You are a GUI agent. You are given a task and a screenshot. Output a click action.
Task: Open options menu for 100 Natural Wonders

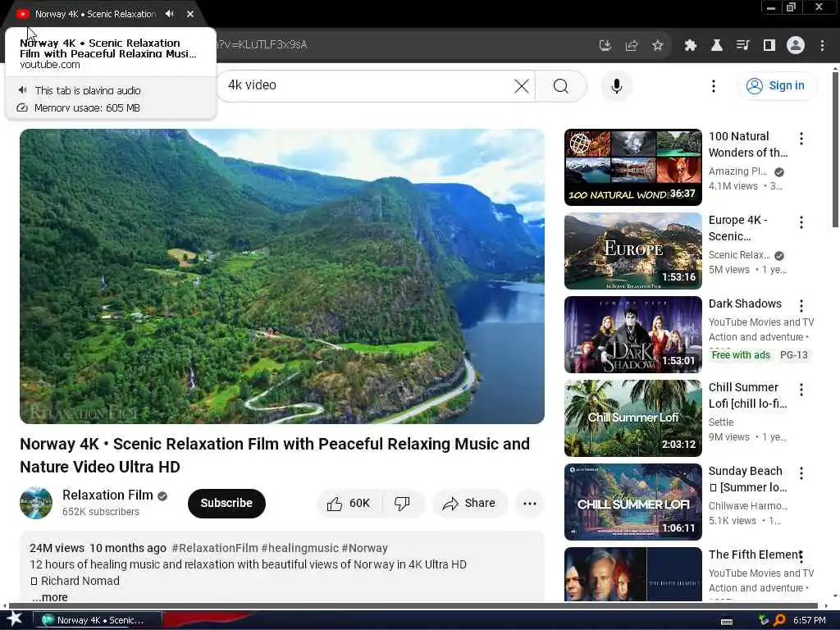click(x=801, y=139)
